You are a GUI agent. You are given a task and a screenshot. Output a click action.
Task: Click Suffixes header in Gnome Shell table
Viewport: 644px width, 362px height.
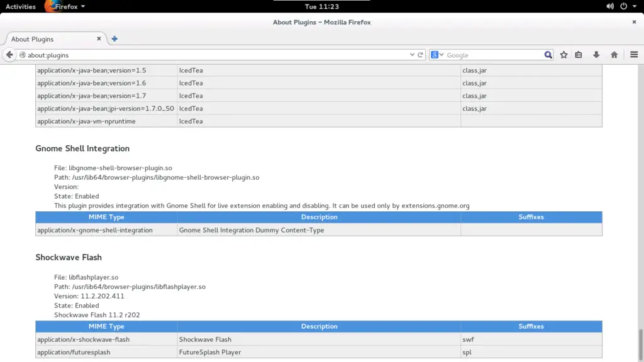(531, 217)
